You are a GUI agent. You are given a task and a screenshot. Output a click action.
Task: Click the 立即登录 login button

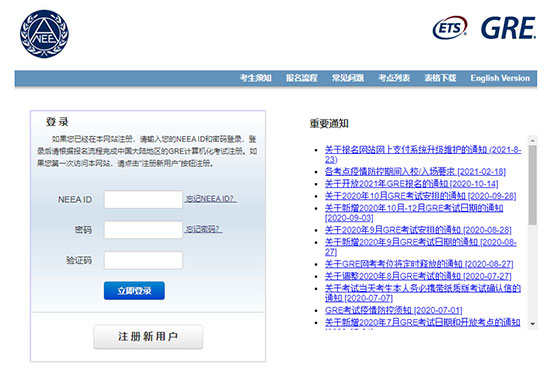tap(134, 291)
